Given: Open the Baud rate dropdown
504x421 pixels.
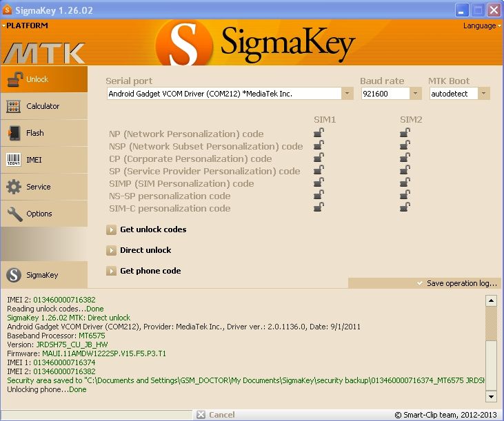Looking at the screenshot, I should click(x=416, y=94).
